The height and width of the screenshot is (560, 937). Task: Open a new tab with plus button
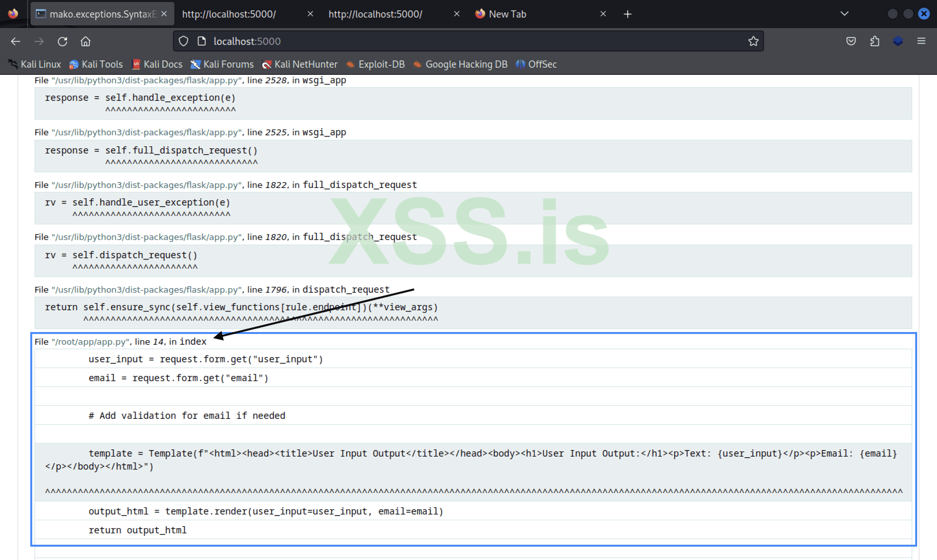tap(628, 14)
